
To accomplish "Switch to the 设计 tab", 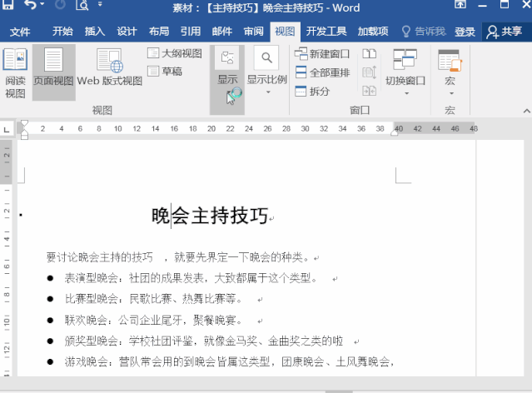I will point(127,32).
